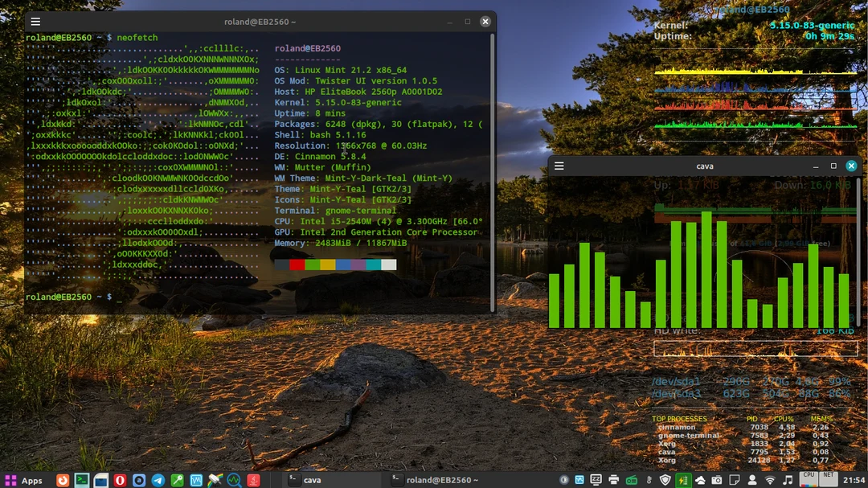Click the CPU monitor applet in the panel
The image size is (868, 488).
coord(809,478)
